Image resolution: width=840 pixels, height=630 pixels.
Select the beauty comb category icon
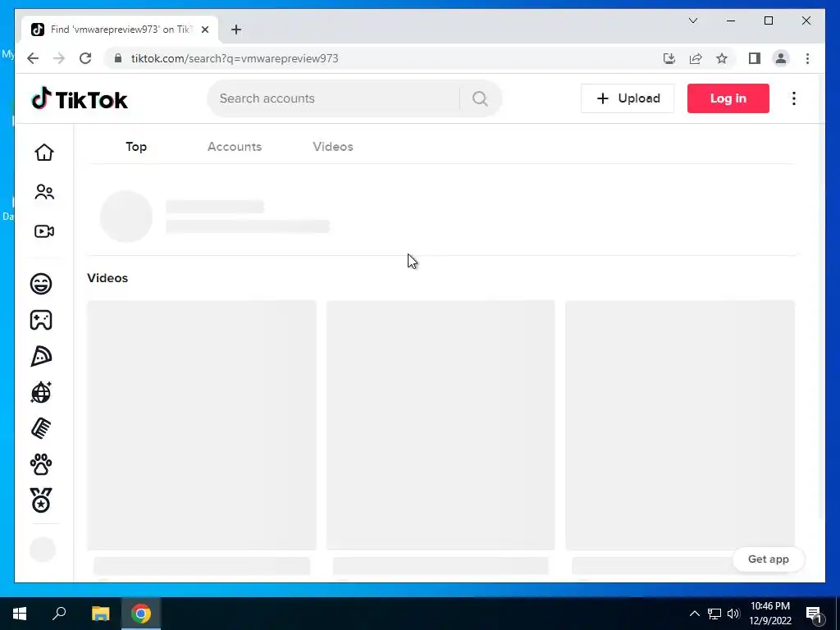coord(41,428)
